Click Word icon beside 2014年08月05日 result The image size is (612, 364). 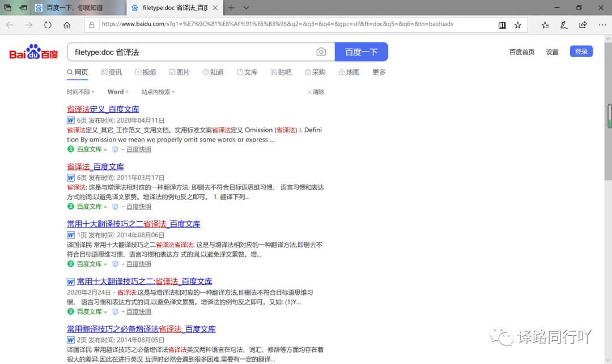tap(71, 340)
